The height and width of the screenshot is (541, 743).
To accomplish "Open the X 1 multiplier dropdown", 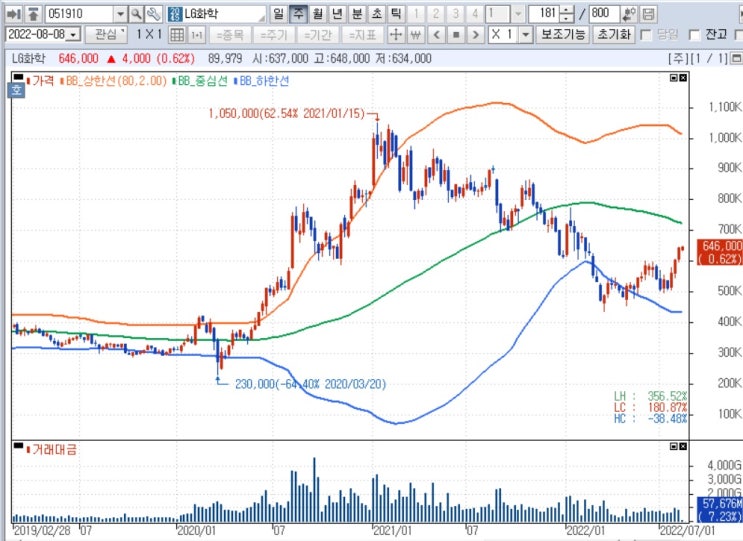I will (526, 35).
